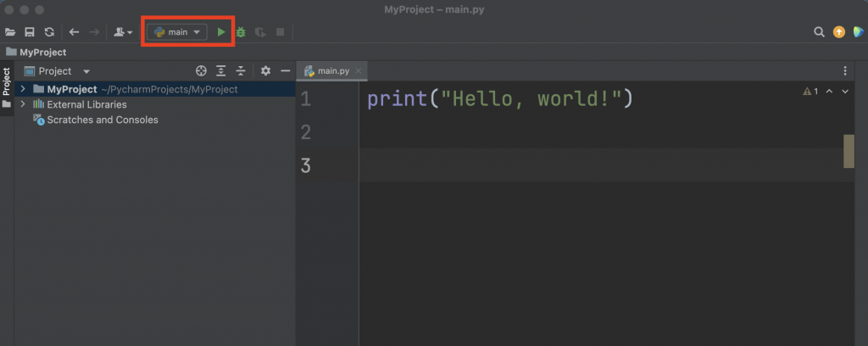This screenshot has height=346, width=868.
Task: Click the orange IDE update icon
Action: coord(839,32)
